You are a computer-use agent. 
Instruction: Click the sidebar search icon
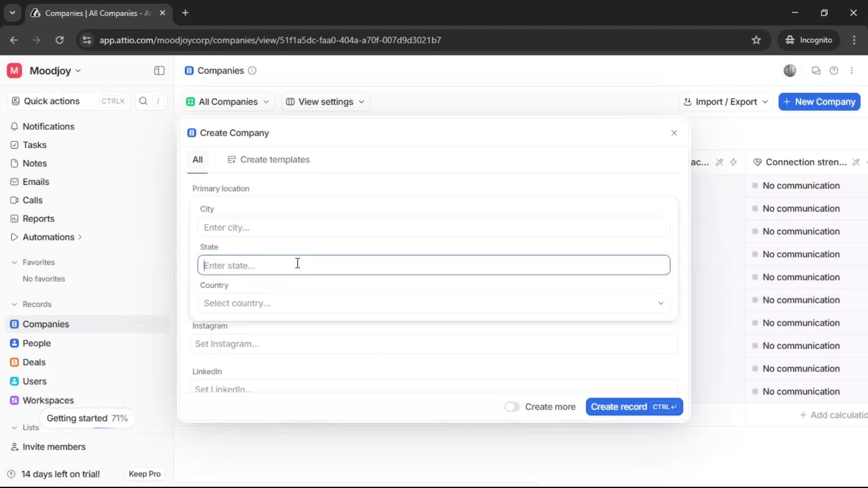click(143, 101)
